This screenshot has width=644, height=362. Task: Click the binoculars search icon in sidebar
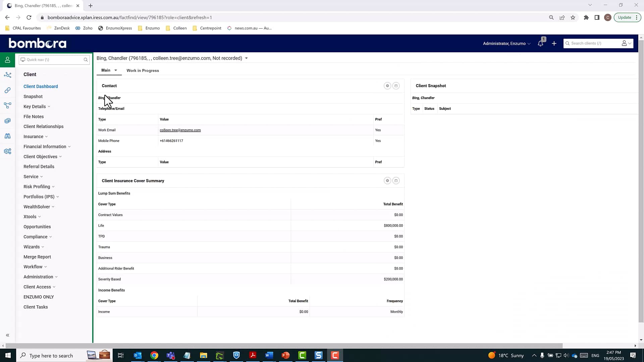[x=7, y=136]
